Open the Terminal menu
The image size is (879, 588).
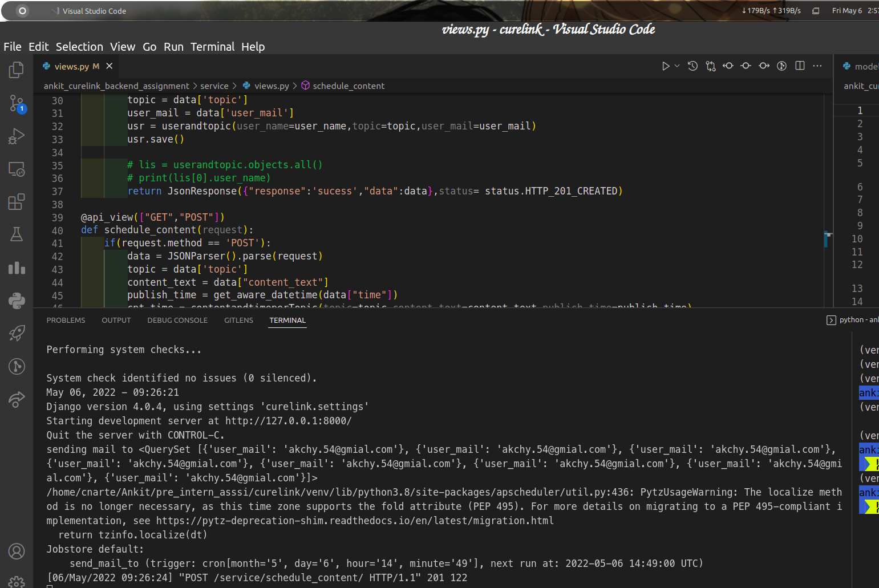(x=212, y=47)
